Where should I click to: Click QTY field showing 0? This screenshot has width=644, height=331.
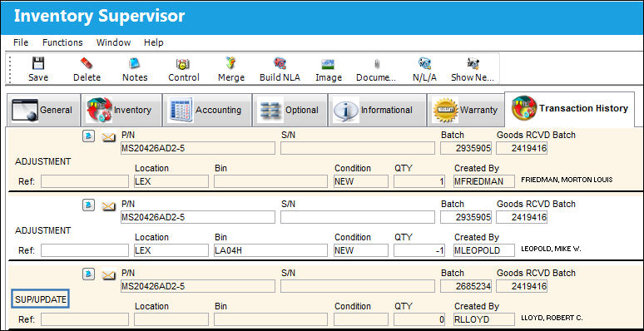[x=419, y=319]
